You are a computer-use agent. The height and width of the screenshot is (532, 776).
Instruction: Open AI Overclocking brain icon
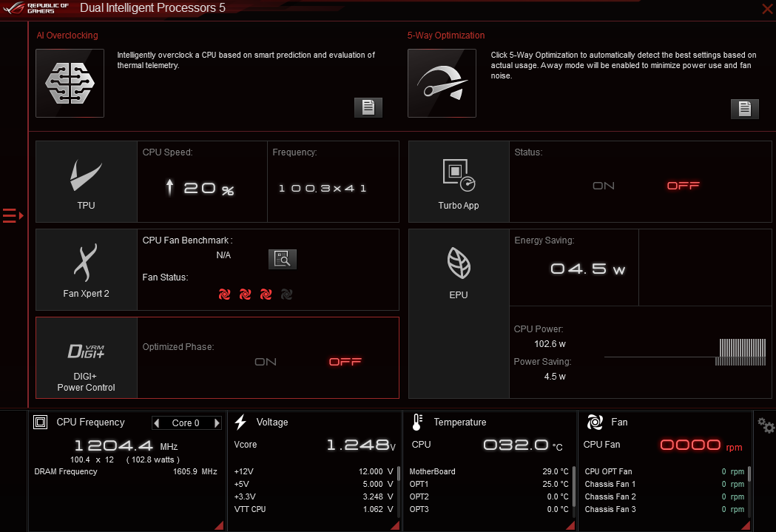(x=70, y=83)
